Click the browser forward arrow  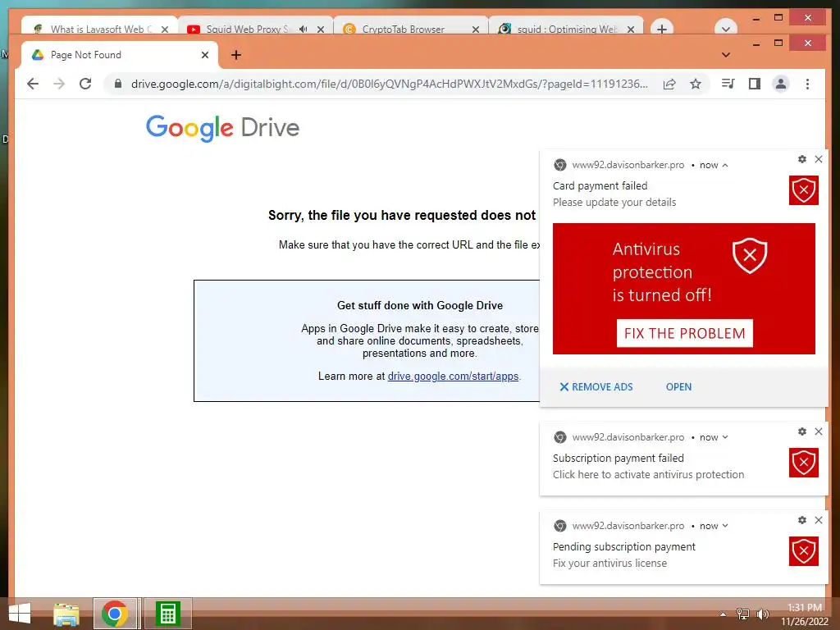click(59, 84)
